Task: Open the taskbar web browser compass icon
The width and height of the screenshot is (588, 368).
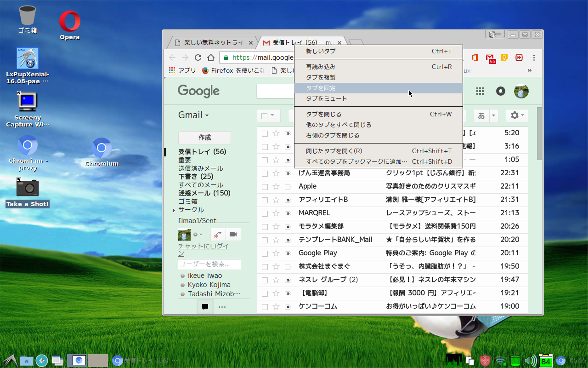Action: tap(42, 361)
